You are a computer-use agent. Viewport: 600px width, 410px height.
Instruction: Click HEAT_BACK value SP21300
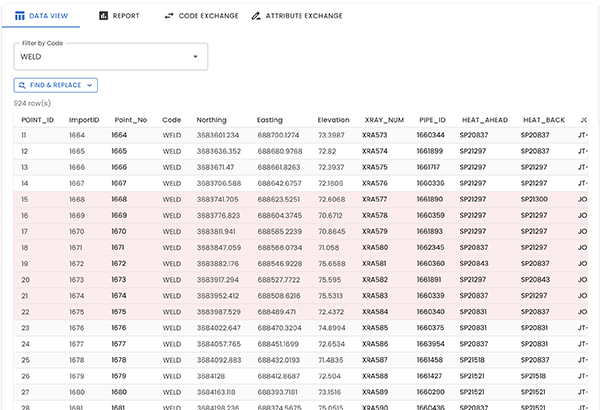tap(534, 199)
